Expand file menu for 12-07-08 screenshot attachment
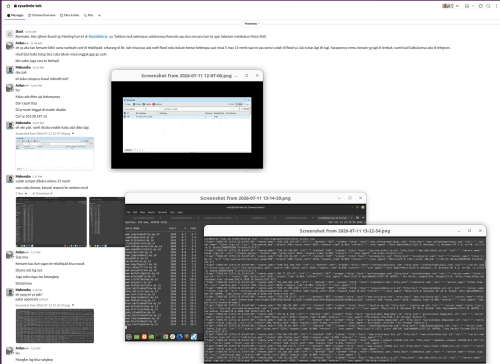 (73, 133)
